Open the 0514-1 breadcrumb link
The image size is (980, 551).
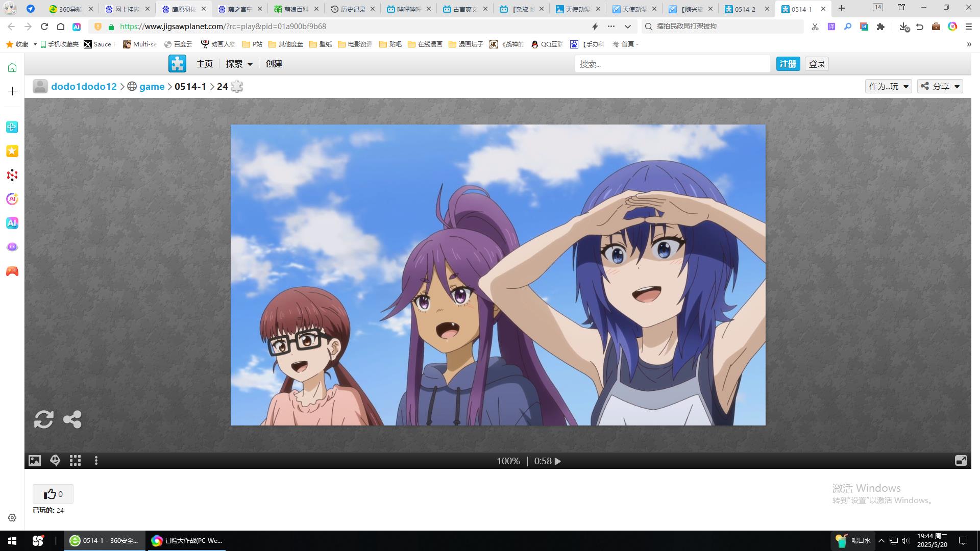[190, 86]
